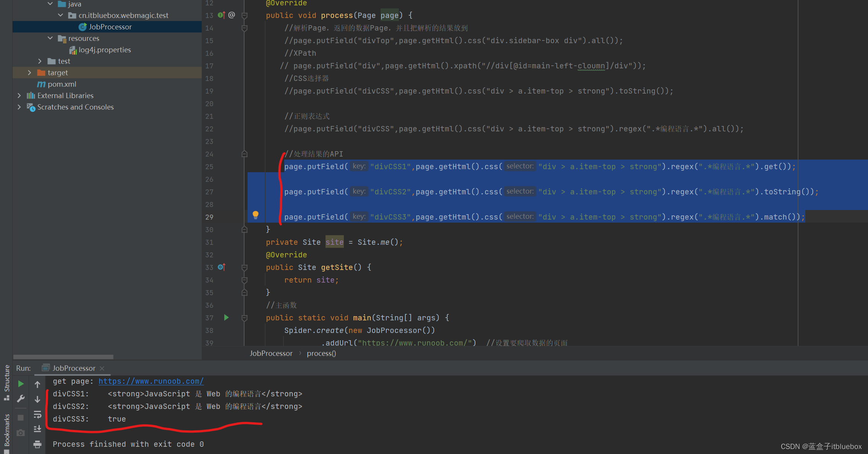Run main method via gutter play arrow

coord(226,318)
